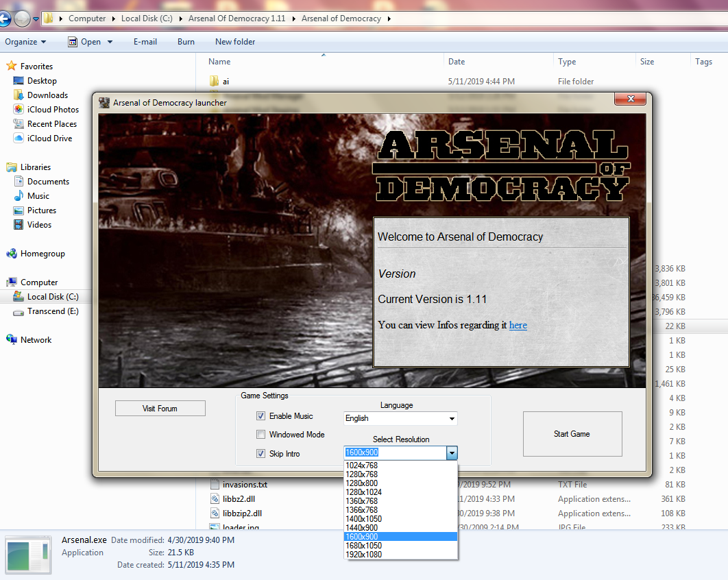Check the Windowed Mode checkbox

(x=261, y=434)
